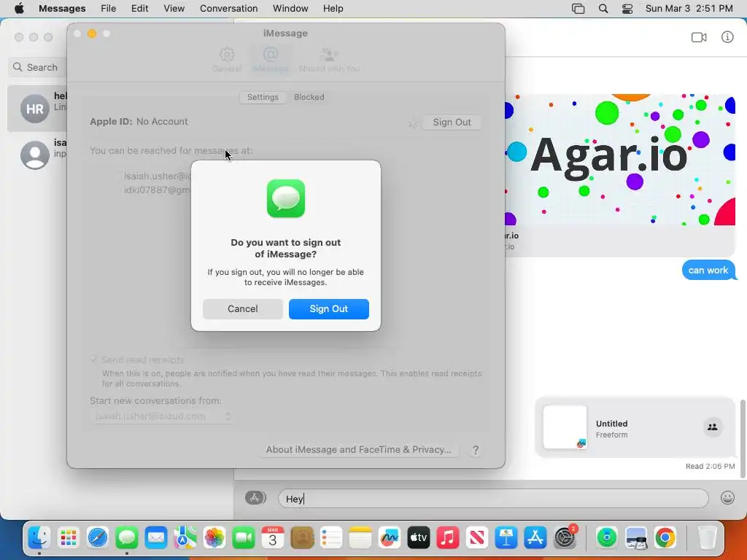The height and width of the screenshot is (560, 747).
Task: Show conversation details info icon
Action: (727, 37)
